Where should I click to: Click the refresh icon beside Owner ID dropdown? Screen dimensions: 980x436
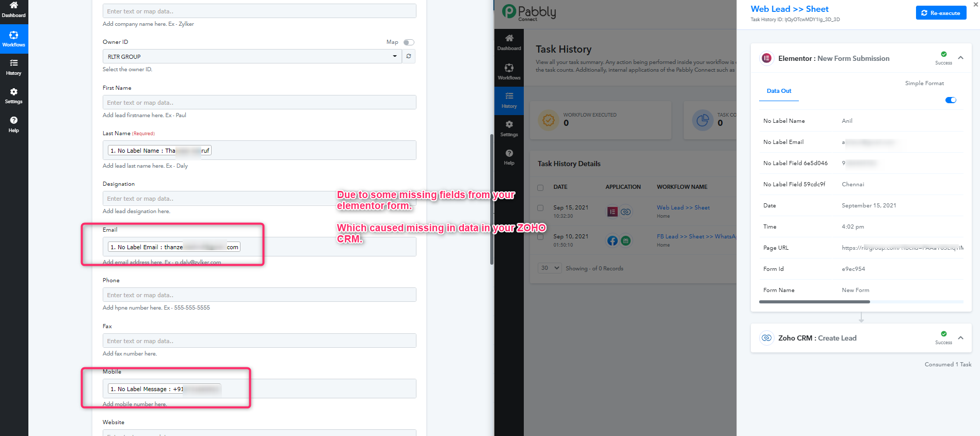409,56
